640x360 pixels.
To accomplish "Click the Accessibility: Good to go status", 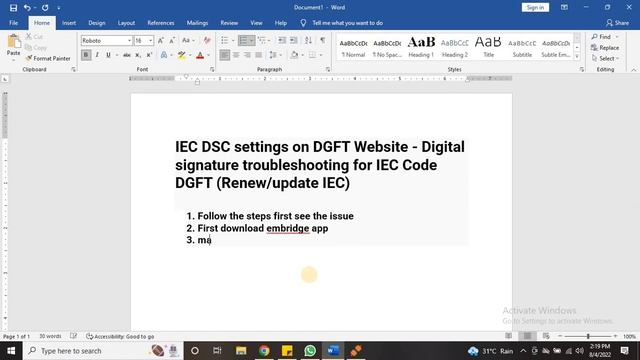I will click(x=120, y=336).
